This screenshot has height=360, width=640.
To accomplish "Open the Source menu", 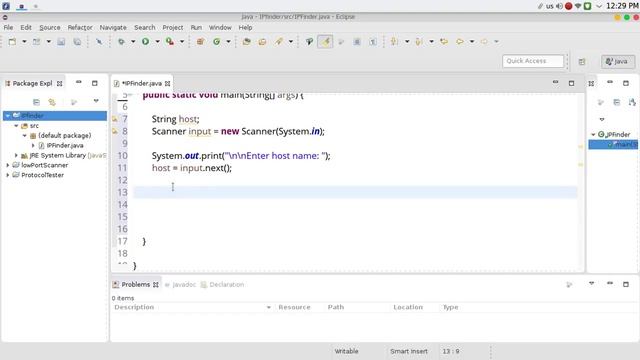I will [50, 27].
